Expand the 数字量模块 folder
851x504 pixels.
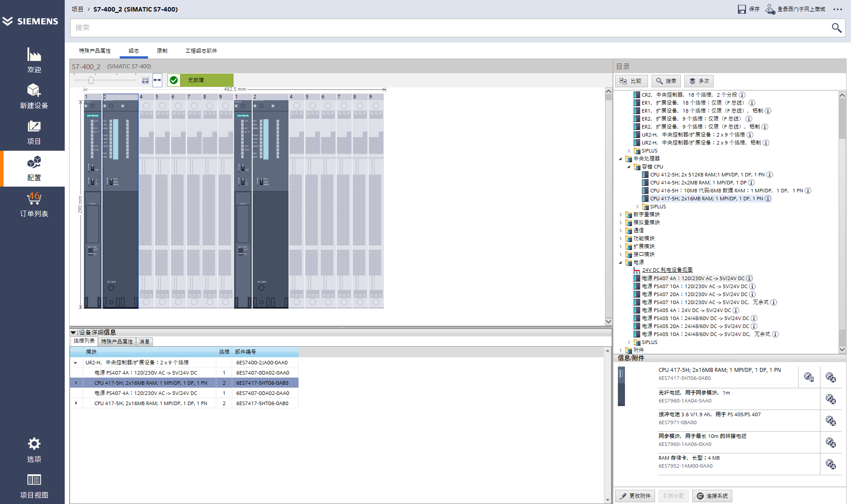[x=621, y=215]
